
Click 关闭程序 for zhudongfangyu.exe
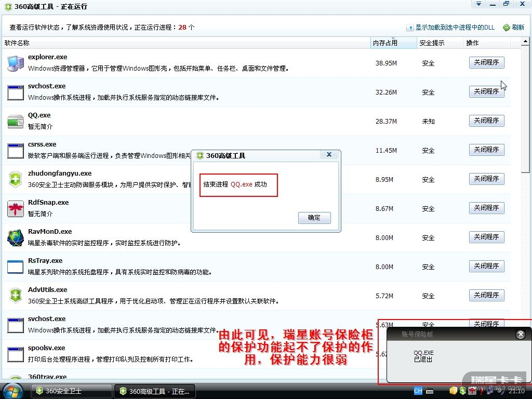[486, 179]
